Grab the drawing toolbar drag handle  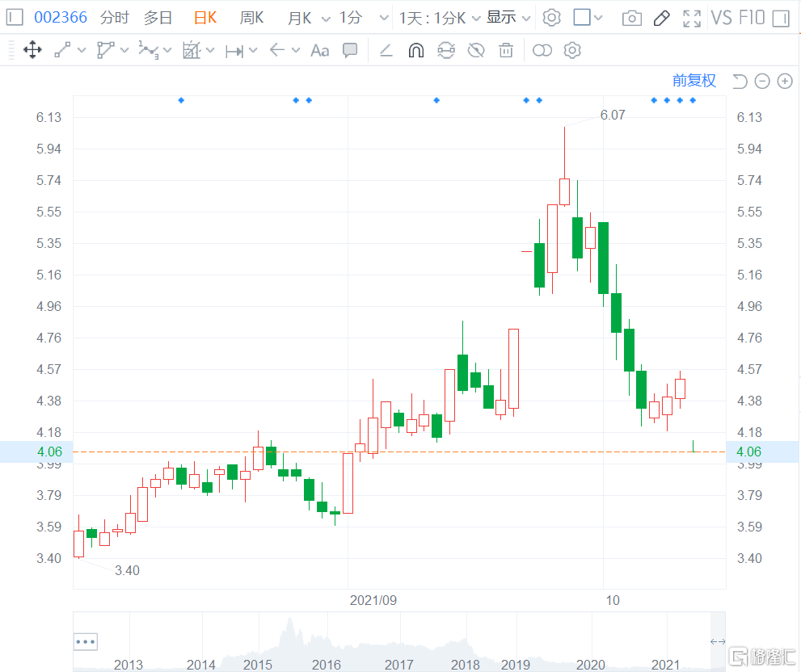tap(11, 50)
